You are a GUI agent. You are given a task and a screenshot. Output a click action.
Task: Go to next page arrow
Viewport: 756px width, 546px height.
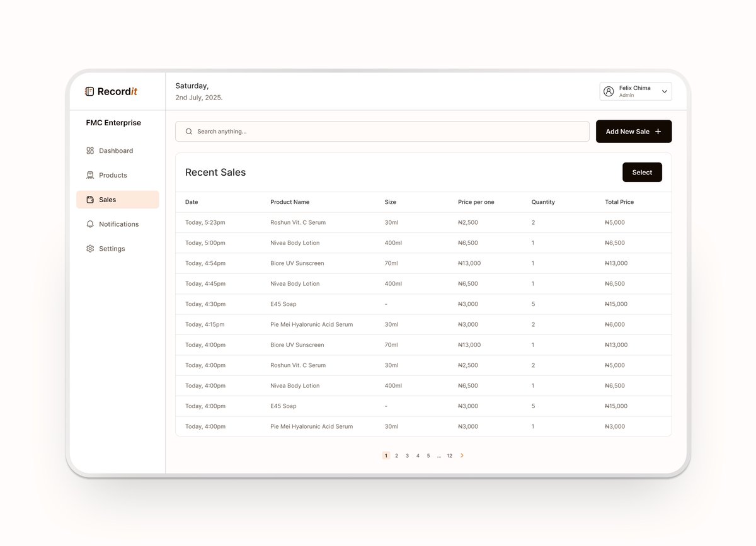click(462, 455)
